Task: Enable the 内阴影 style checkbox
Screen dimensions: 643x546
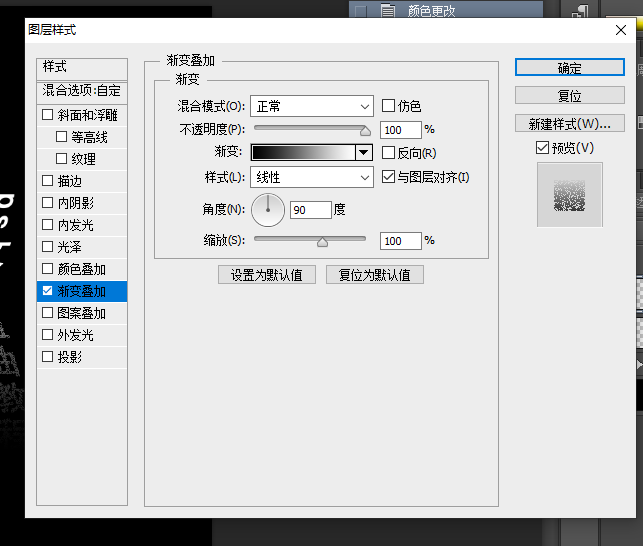Action: pos(48,203)
